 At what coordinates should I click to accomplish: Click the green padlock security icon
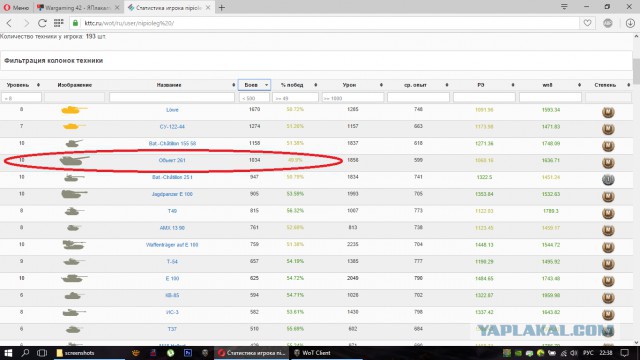coord(76,23)
